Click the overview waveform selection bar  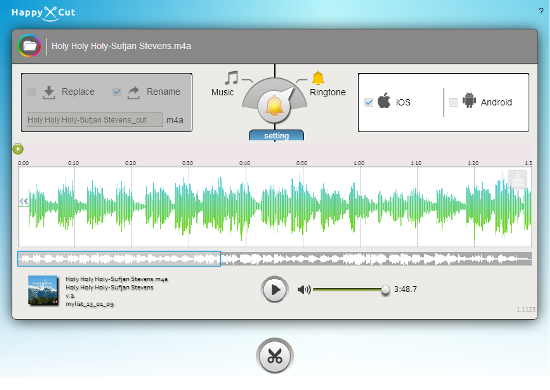click(119, 259)
